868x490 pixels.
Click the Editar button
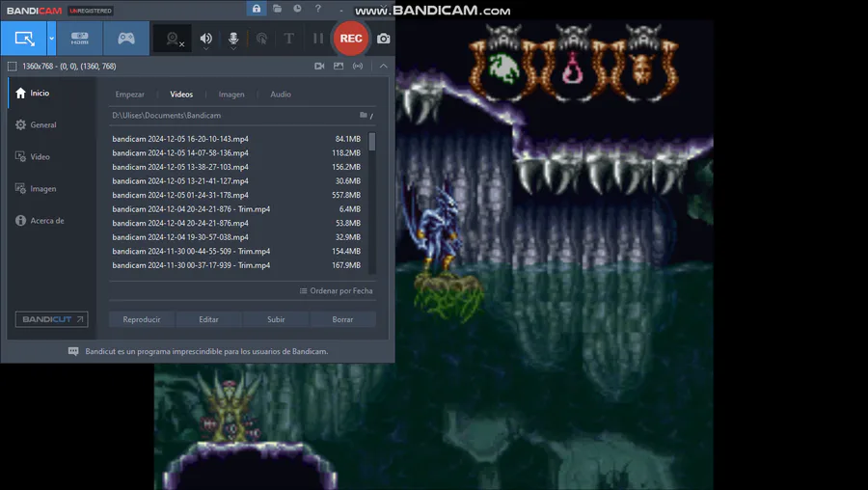[x=208, y=319]
